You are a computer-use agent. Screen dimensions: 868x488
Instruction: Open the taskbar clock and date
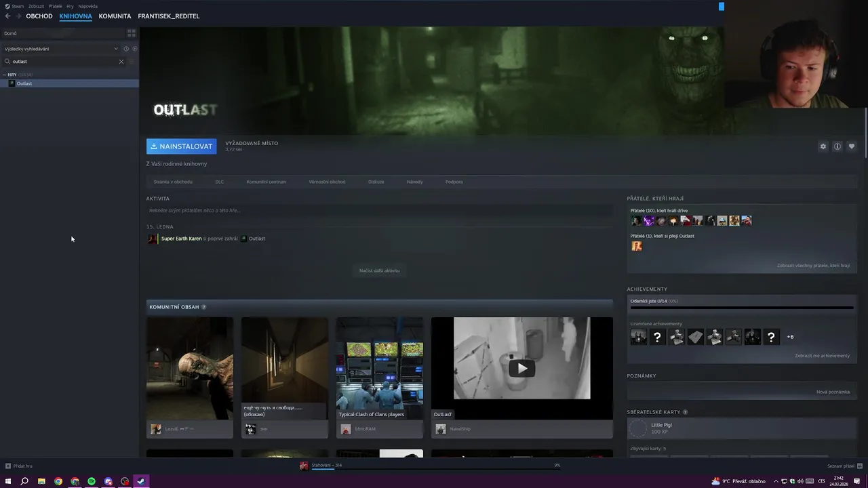pos(840,481)
